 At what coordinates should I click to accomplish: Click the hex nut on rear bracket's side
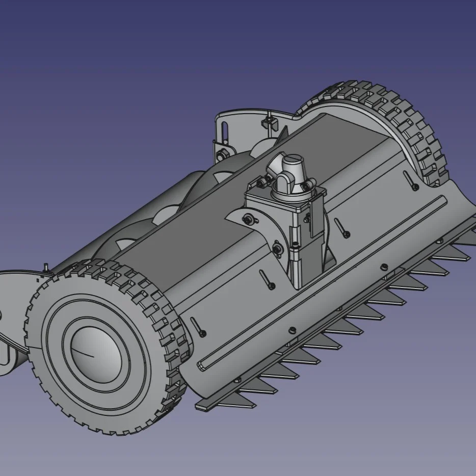point(221,152)
